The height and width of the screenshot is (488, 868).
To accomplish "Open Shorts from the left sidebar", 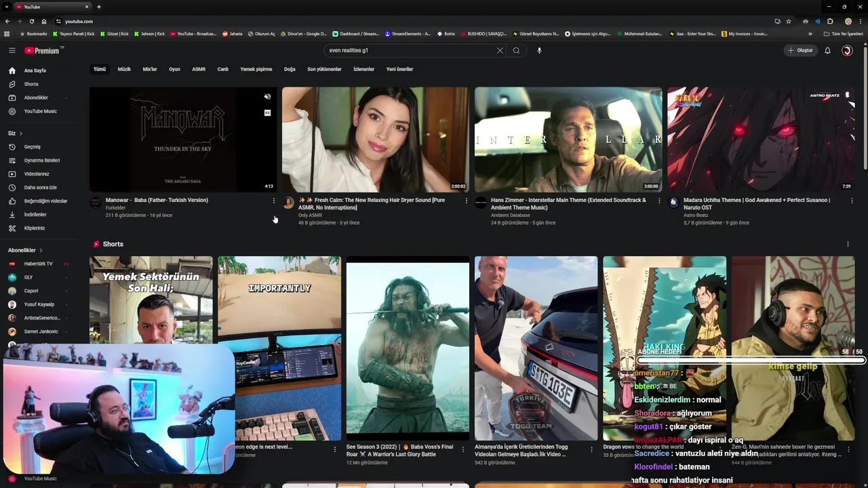I will tap(31, 84).
